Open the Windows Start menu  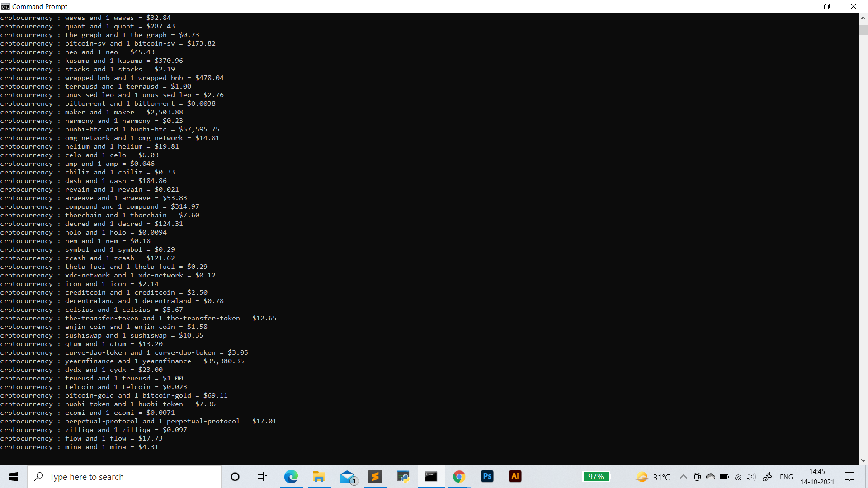14,477
